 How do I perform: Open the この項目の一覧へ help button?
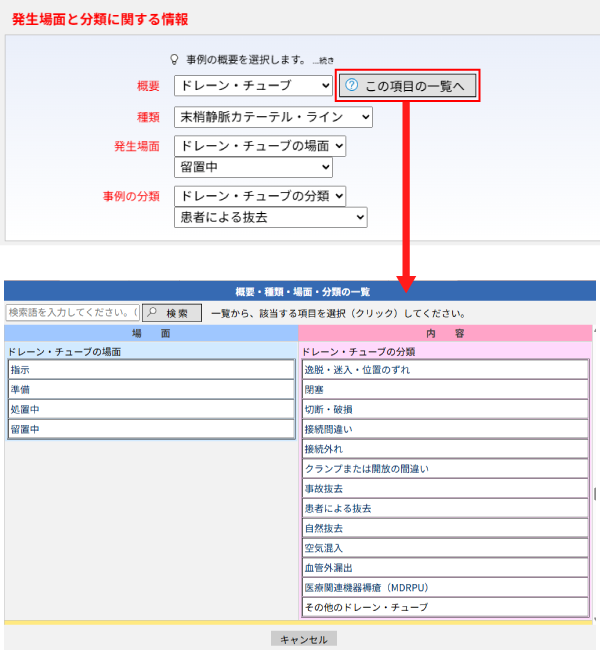pyautogui.click(x=409, y=86)
